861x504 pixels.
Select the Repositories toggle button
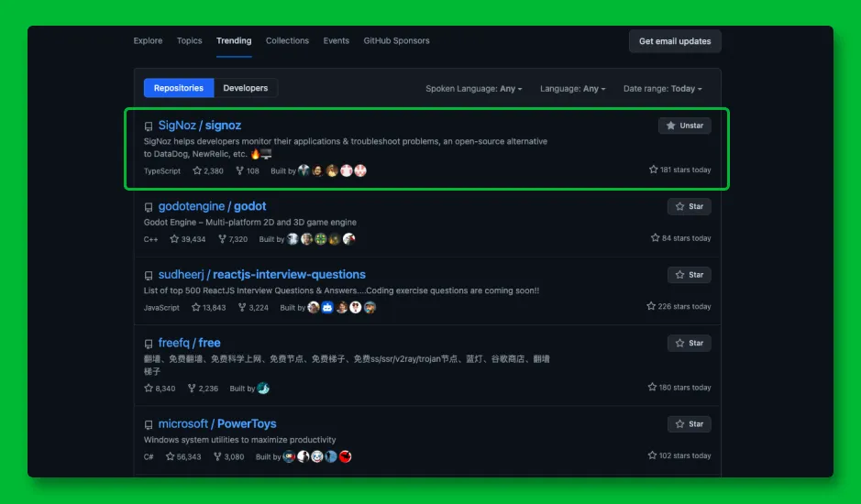click(179, 88)
